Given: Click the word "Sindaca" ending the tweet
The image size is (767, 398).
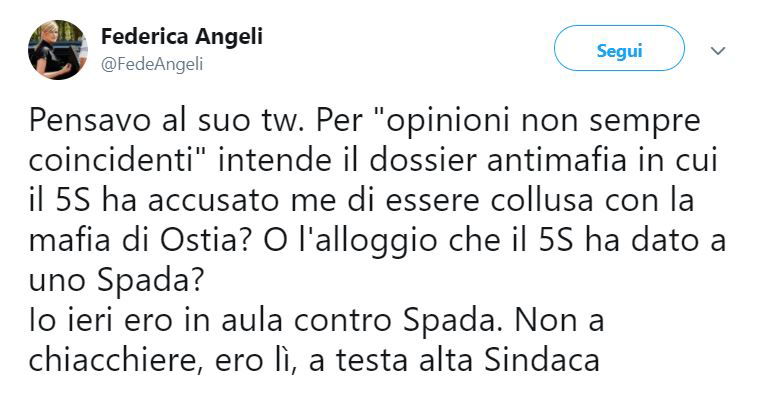Looking at the screenshot, I should click(542, 361).
